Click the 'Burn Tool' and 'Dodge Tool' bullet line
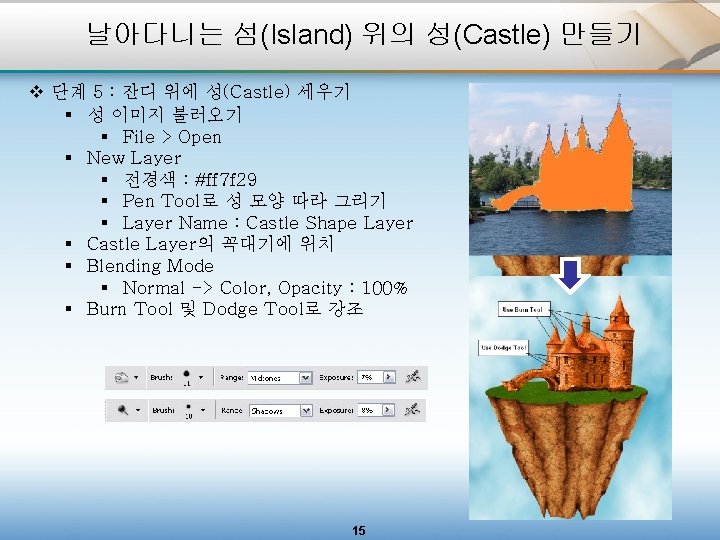Viewport: 720px width, 540px height. coord(225,309)
